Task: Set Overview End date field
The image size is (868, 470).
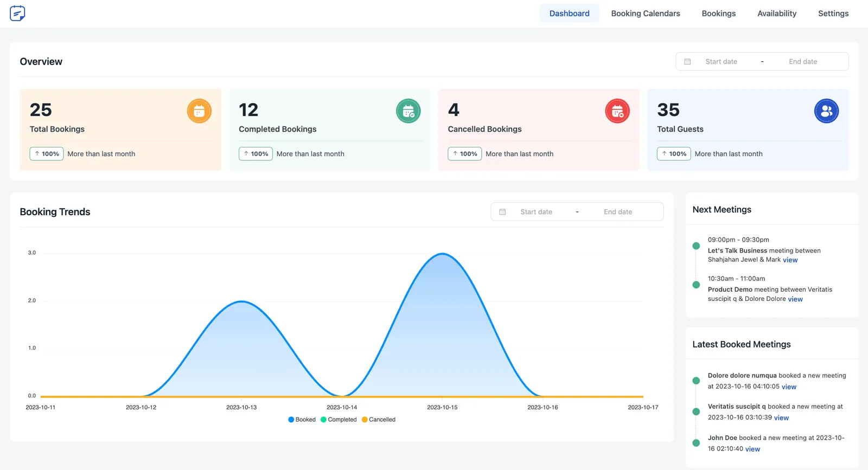Action: pos(803,62)
